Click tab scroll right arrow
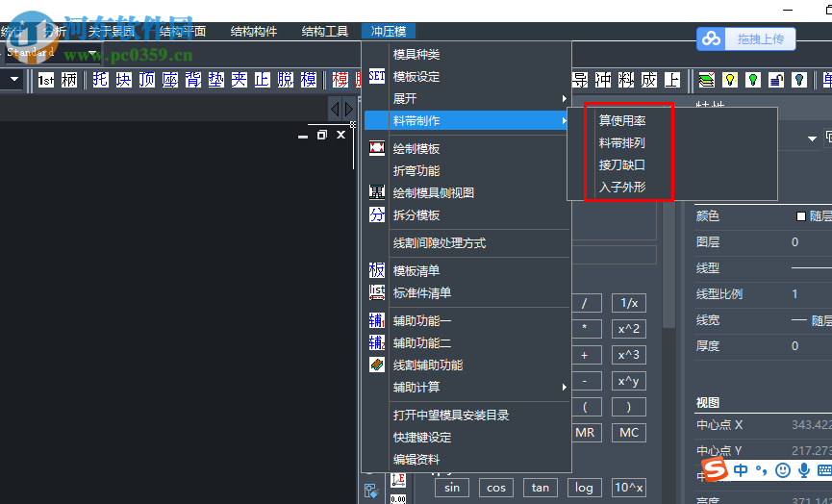832x504 pixels. coord(348,110)
